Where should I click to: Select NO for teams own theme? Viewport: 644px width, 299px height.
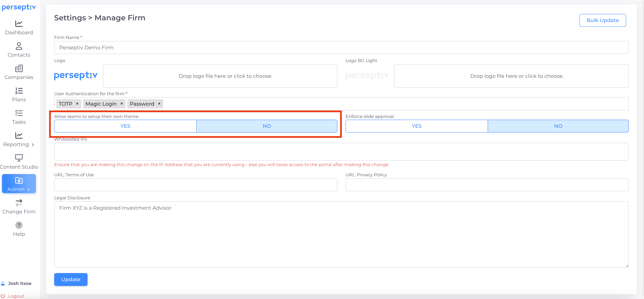[x=267, y=126]
